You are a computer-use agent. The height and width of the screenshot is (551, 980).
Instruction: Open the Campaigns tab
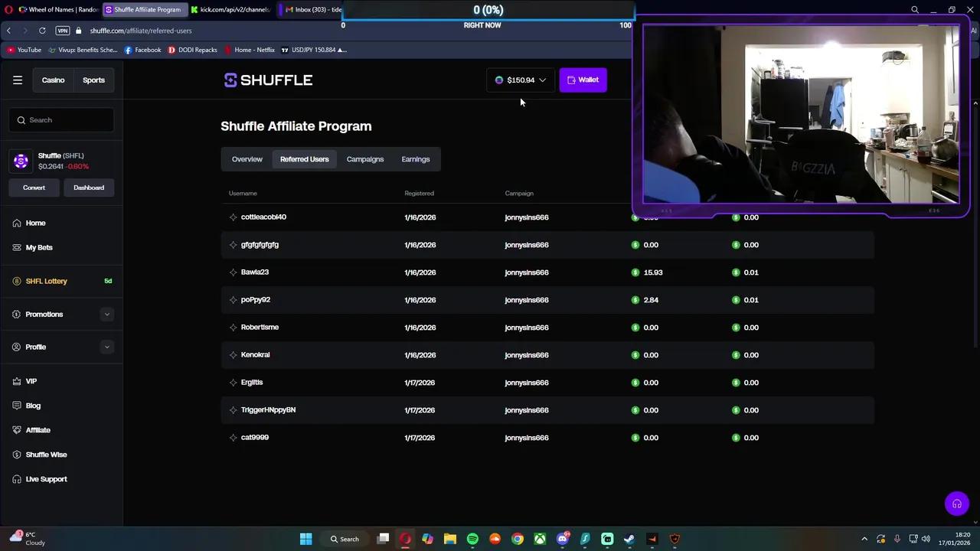364,159
